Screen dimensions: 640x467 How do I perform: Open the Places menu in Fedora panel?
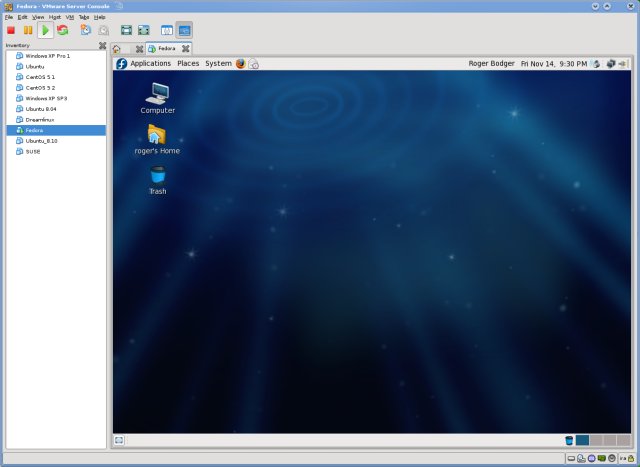click(x=188, y=63)
